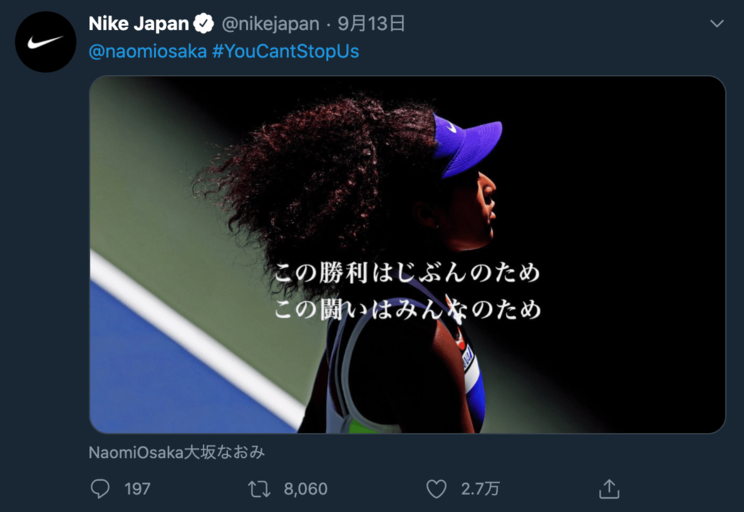Viewport: 744px width, 512px height.
Task: Click the reply speech bubble icon
Action: click(100, 489)
